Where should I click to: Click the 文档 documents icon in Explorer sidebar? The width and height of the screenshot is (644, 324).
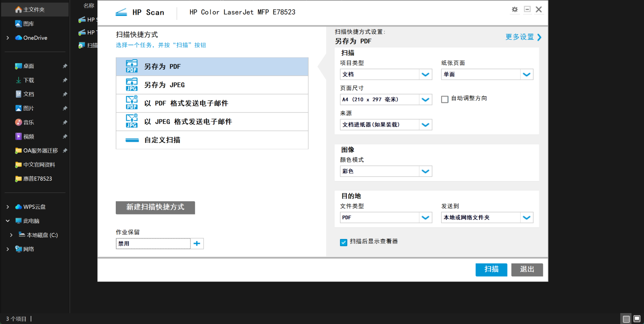click(x=18, y=94)
